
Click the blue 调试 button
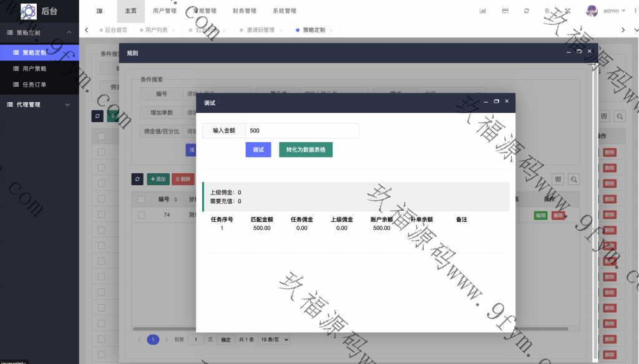click(258, 150)
